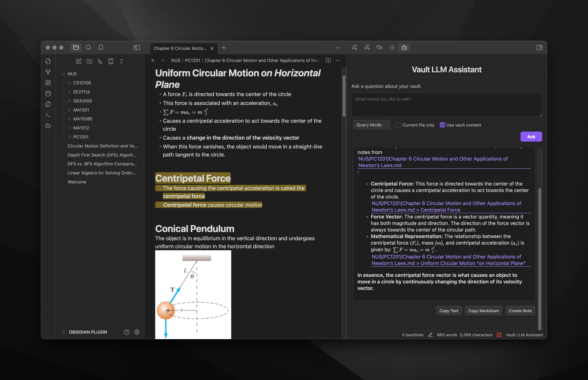
Task: Open graph view from the left ribbon
Action: pos(48,72)
